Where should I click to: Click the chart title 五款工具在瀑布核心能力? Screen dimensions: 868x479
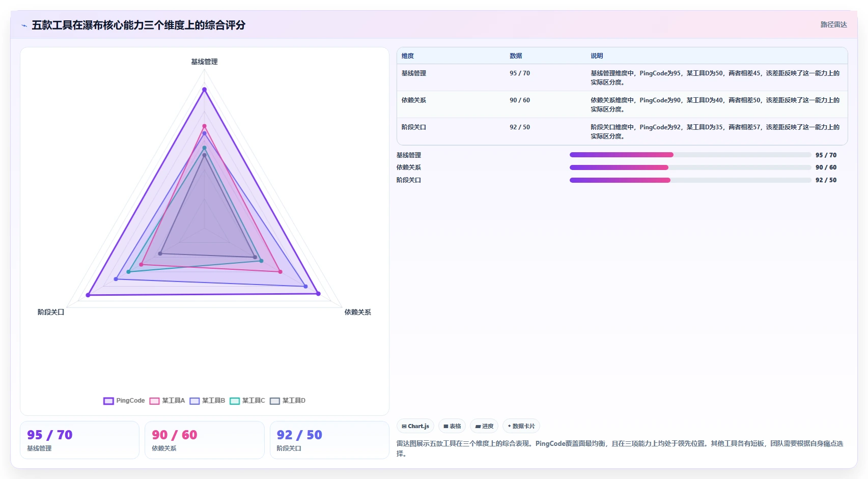point(138,25)
